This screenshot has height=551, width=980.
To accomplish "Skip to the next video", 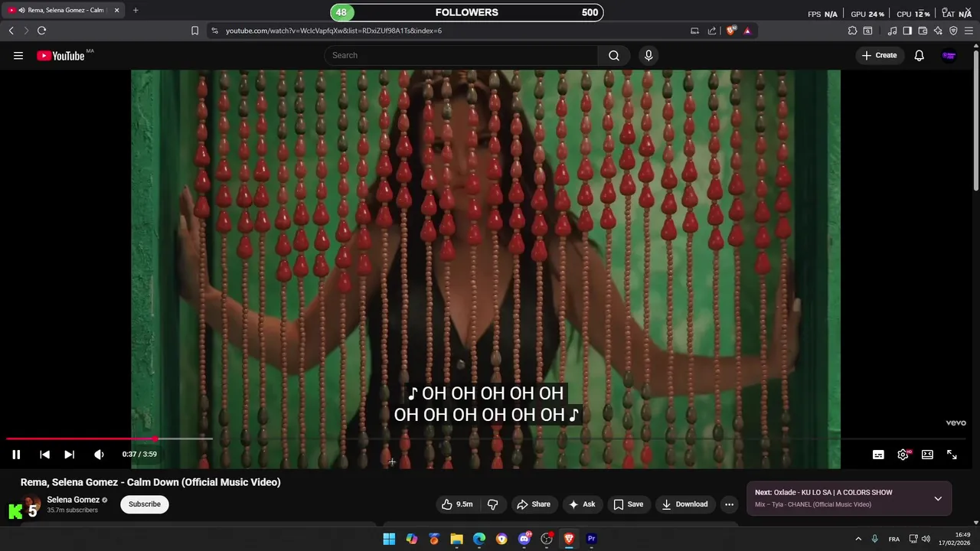I will click(69, 455).
